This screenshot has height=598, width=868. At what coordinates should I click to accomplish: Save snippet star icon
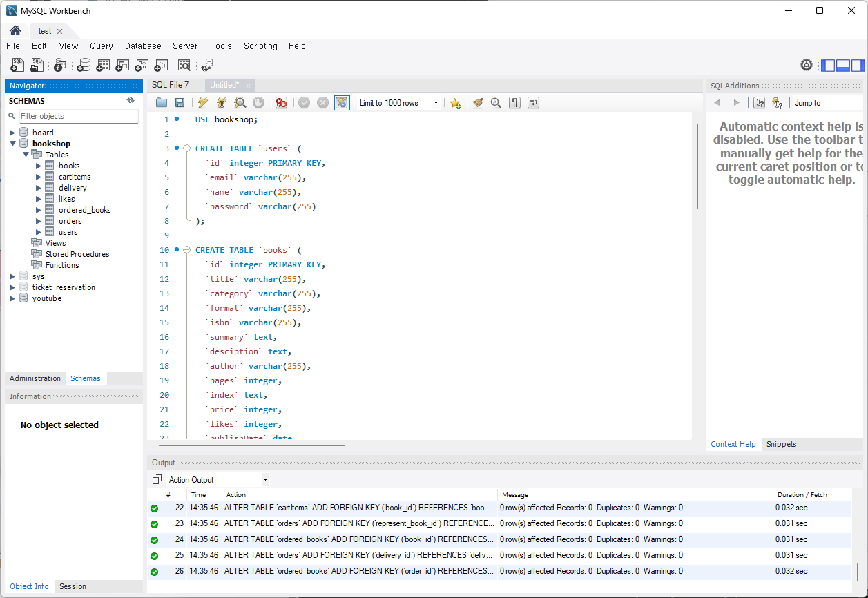click(455, 103)
